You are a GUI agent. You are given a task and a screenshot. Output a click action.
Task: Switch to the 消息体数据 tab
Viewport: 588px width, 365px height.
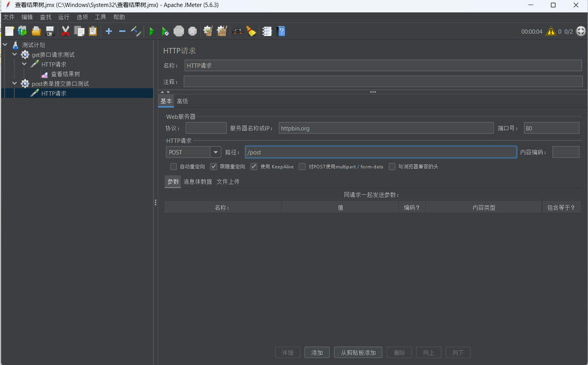(198, 182)
